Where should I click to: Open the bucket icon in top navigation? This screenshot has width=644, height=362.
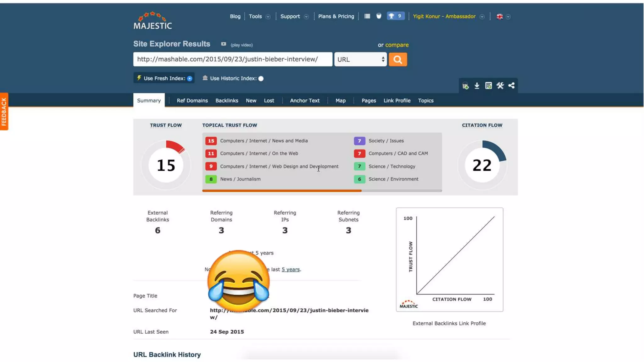[x=379, y=16]
